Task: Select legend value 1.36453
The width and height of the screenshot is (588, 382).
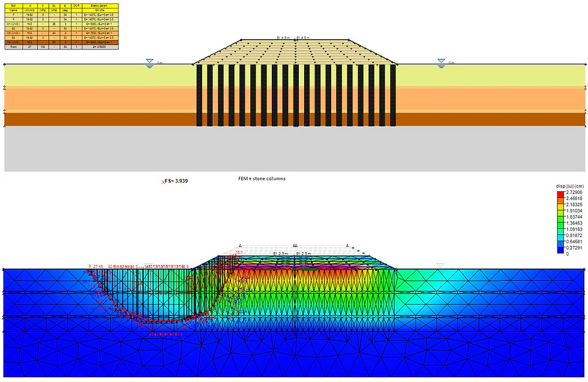Action: click(x=574, y=223)
